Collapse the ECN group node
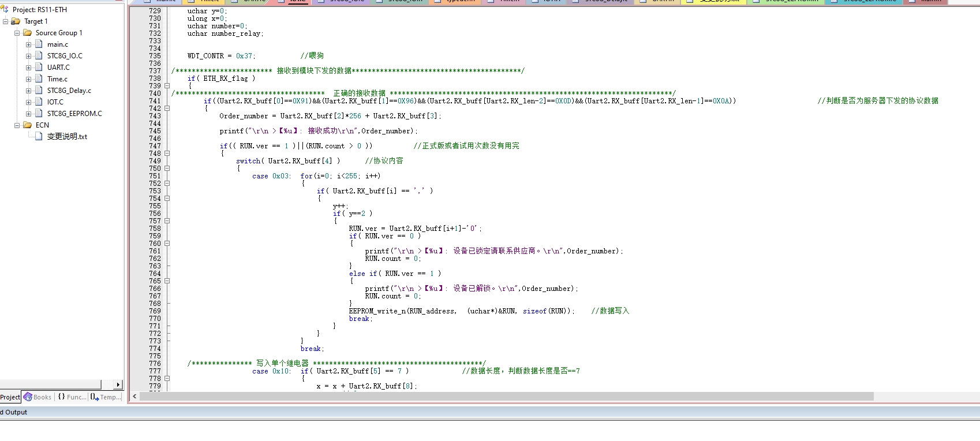This screenshot has height=441, width=980. tap(17, 125)
